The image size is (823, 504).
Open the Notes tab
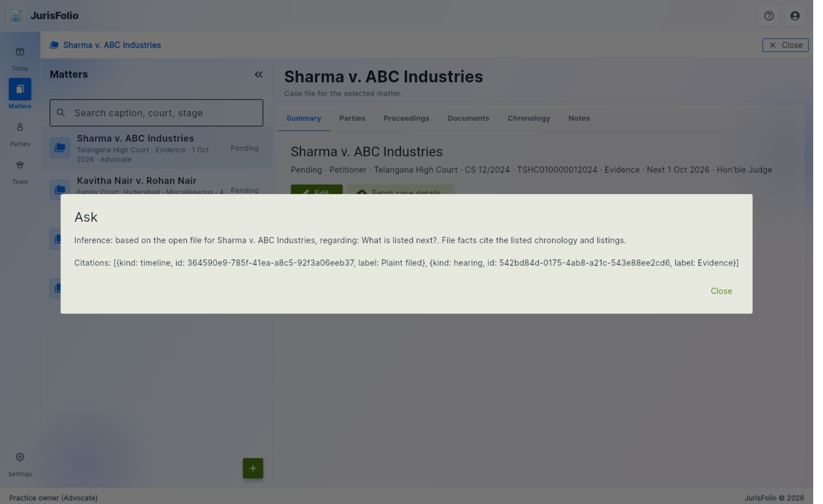(579, 118)
